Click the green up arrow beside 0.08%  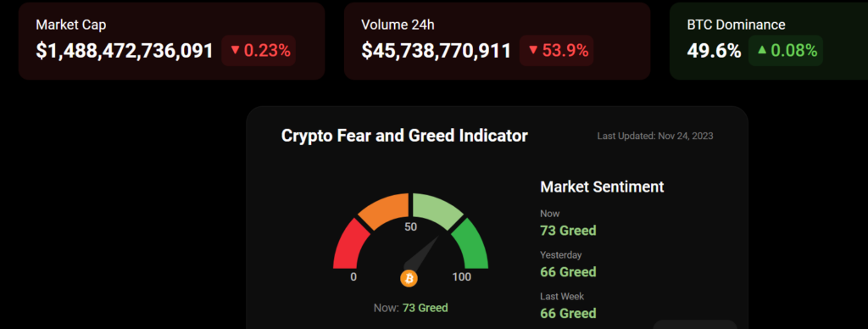pos(762,50)
